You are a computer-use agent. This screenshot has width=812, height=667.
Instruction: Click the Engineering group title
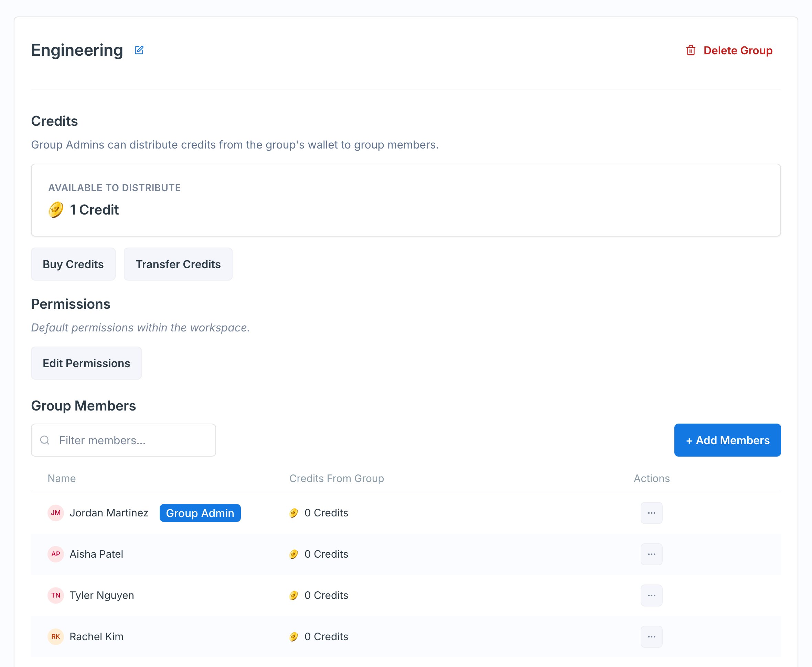(77, 50)
